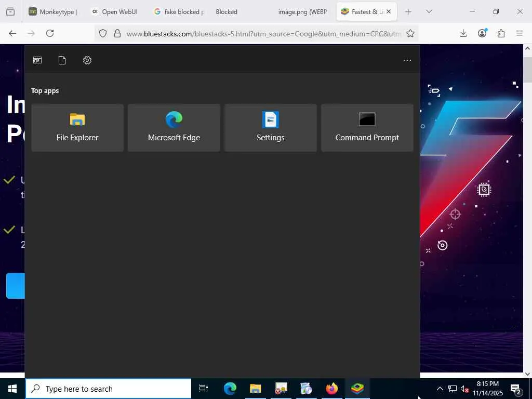Open the Firefox downloads panel
This screenshot has width=532, height=399.
(x=463, y=33)
